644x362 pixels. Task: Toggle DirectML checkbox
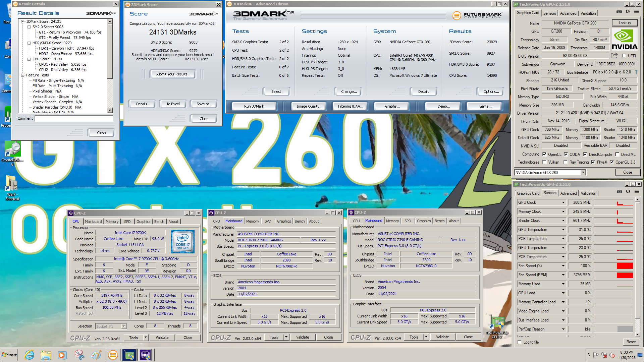click(x=617, y=155)
